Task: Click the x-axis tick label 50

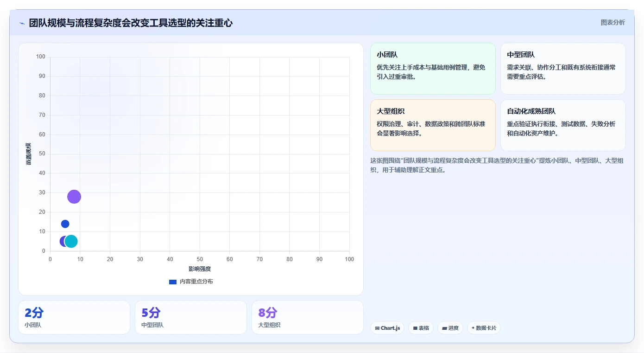Action: pos(200,259)
